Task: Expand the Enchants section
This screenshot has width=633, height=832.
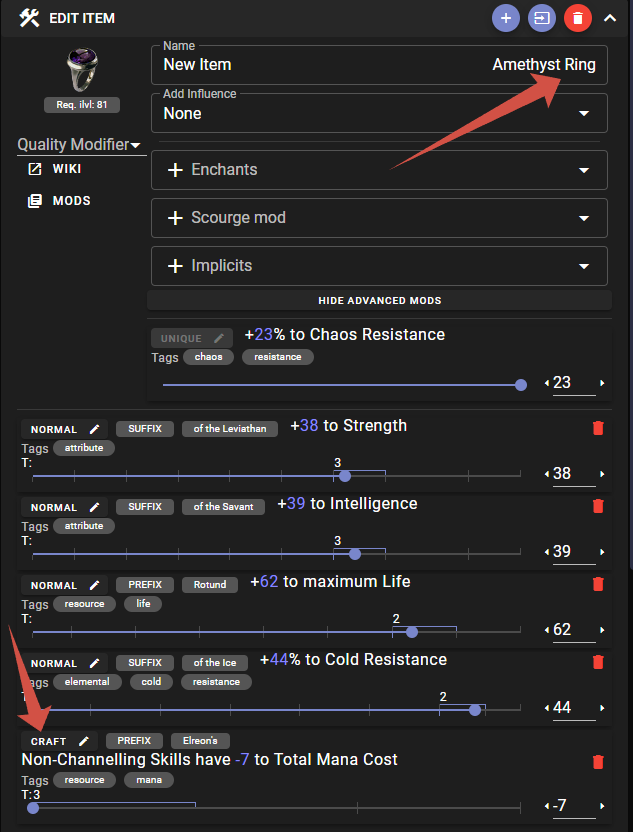Action: pos(379,170)
